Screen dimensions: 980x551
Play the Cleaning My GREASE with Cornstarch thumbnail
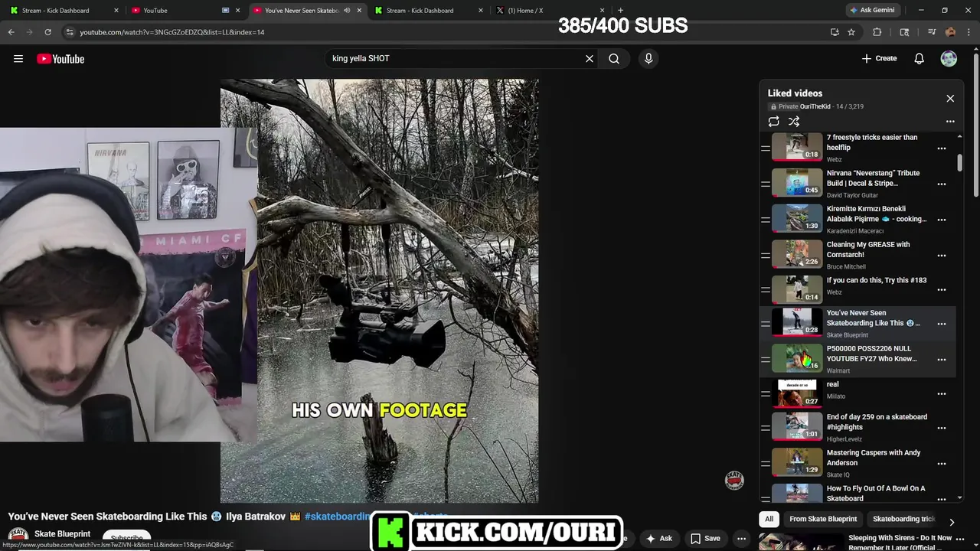[797, 253]
